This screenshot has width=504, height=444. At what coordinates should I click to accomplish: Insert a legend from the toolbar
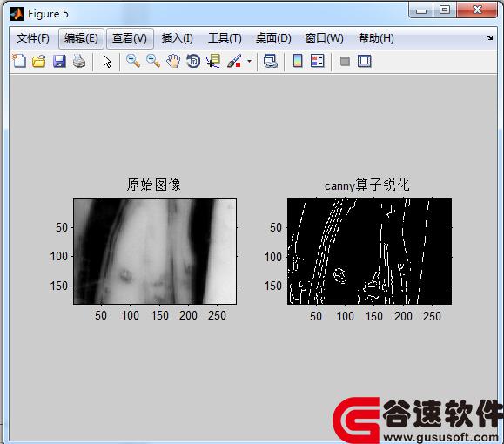click(x=318, y=61)
